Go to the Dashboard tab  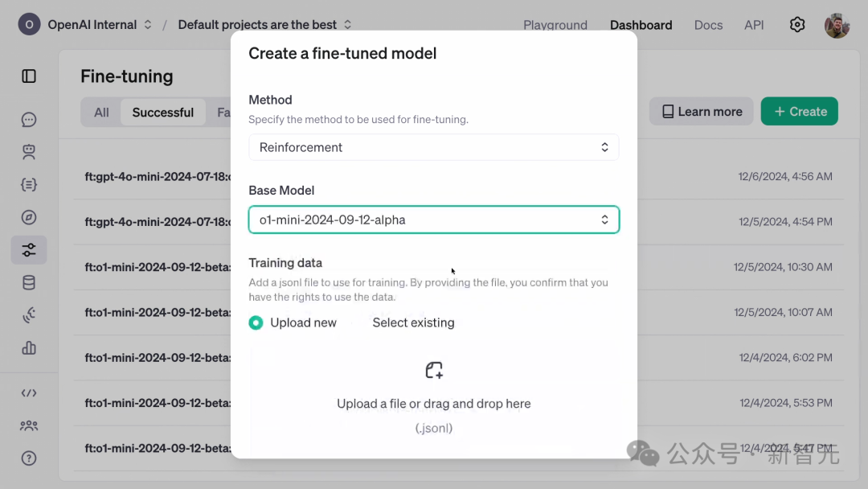click(x=641, y=25)
